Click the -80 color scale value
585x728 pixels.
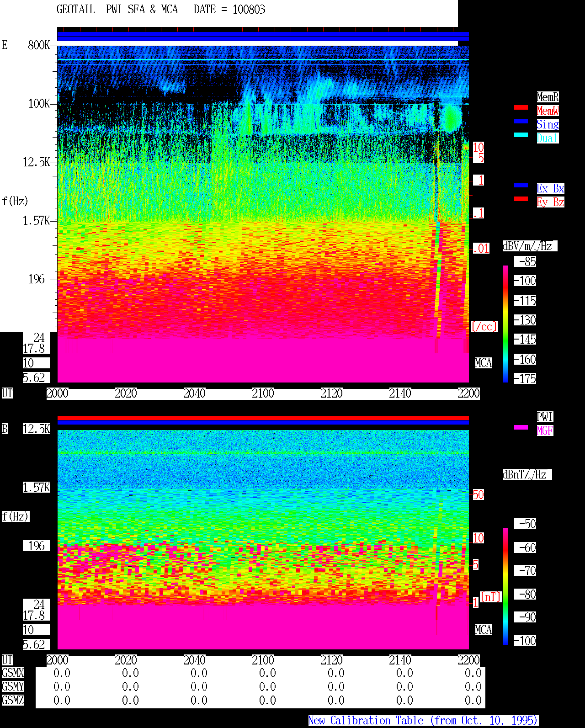coord(526,594)
